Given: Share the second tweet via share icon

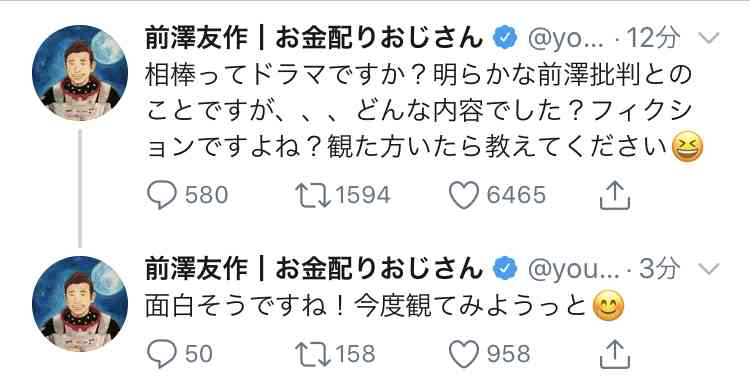Looking at the screenshot, I should (x=615, y=354).
